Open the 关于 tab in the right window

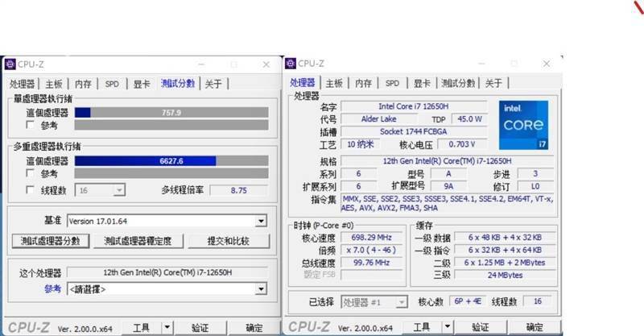coord(493,83)
